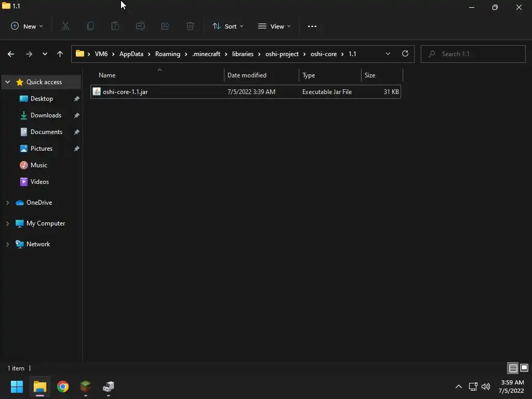Image resolution: width=532 pixels, height=399 pixels.
Task: Open the Sort options dropdown
Action: point(228,26)
